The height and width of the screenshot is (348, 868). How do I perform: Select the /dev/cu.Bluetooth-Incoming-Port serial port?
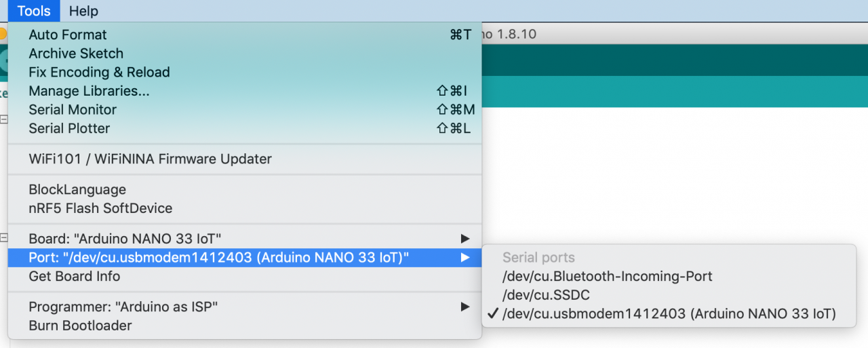pyautogui.click(x=607, y=277)
